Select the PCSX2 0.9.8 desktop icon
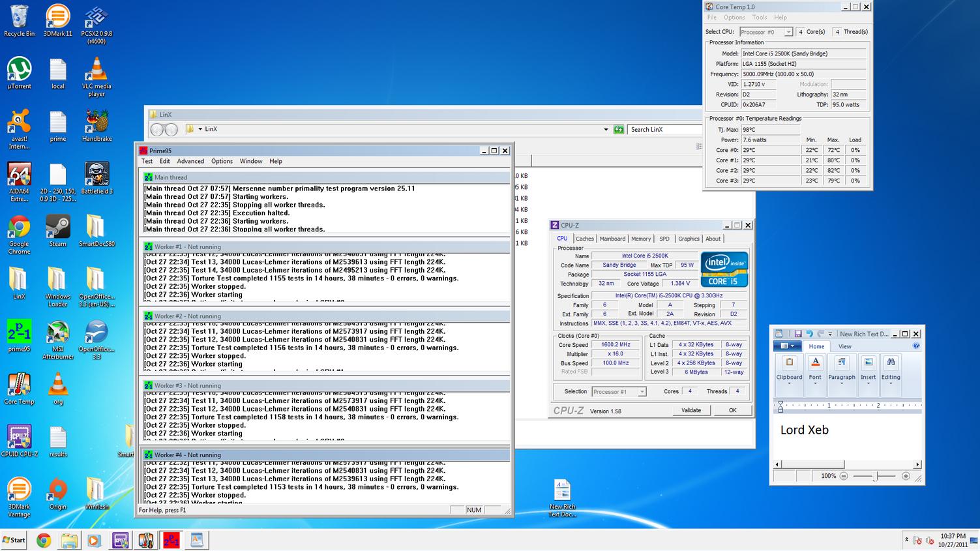Image resolution: width=980 pixels, height=551 pixels. click(x=97, y=25)
